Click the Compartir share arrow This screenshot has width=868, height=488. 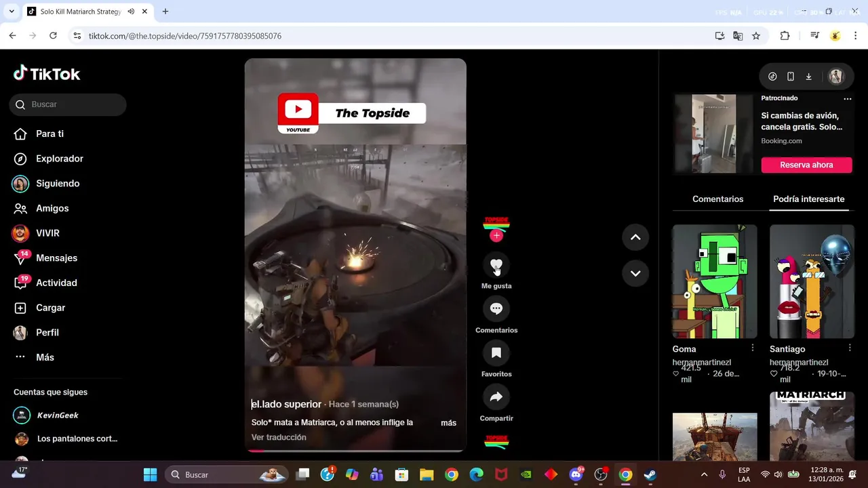pos(496,397)
